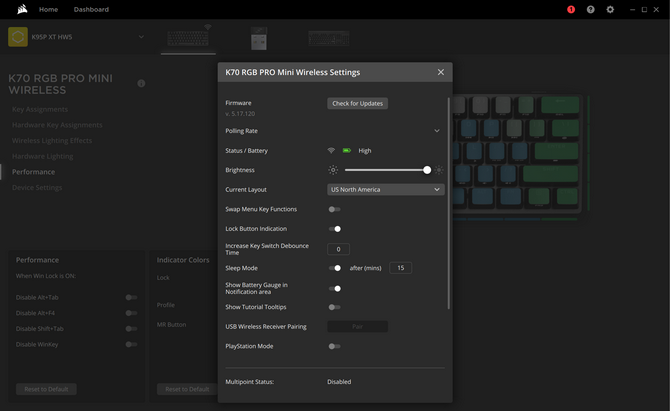Adjust the Brightness slider handle

tap(427, 170)
